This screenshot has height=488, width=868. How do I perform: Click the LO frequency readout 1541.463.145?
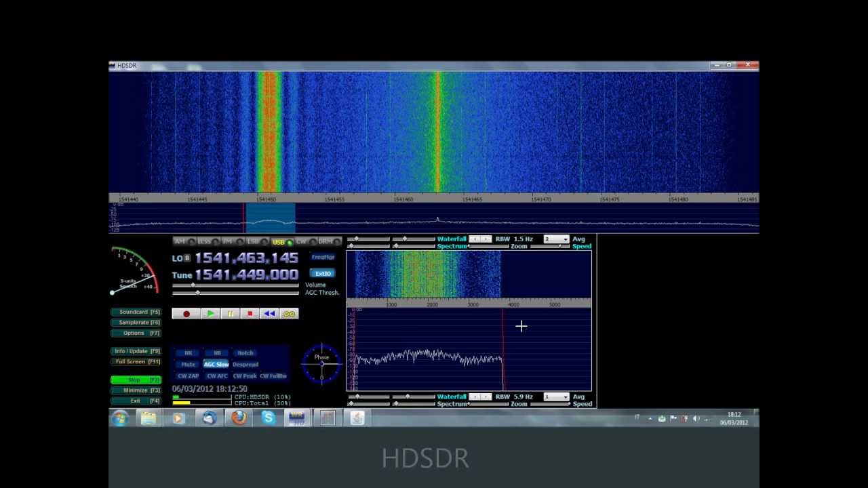[x=246, y=258]
